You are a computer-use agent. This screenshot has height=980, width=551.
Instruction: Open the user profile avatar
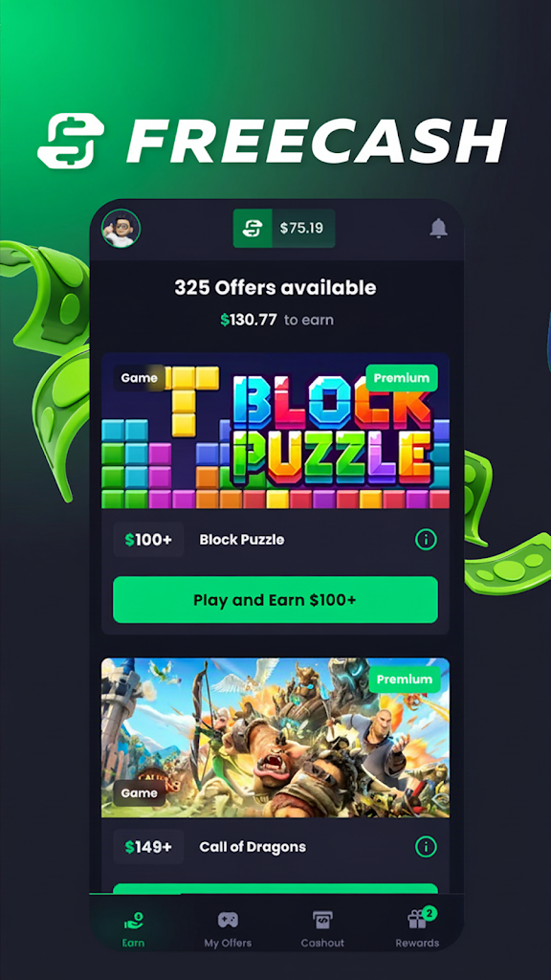tap(121, 229)
